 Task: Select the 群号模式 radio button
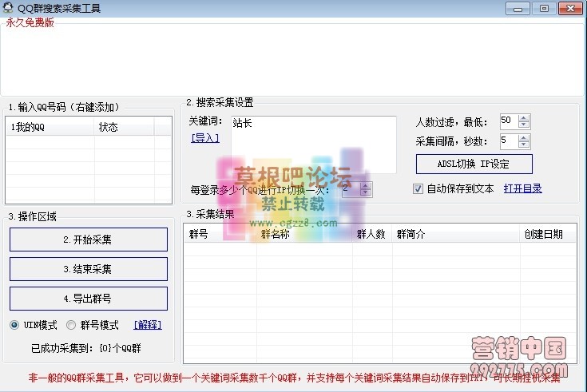tap(71, 325)
